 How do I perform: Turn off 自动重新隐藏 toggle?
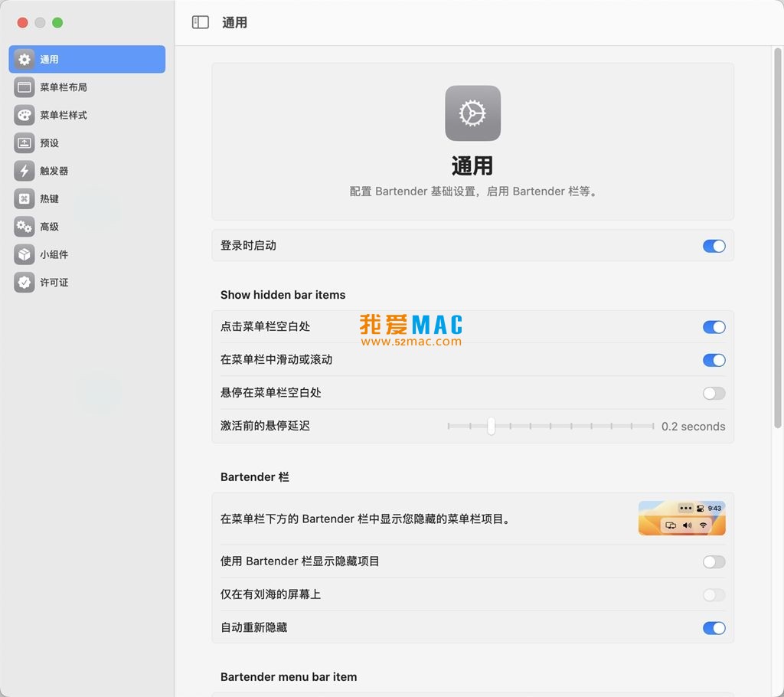[x=714, y=628]
